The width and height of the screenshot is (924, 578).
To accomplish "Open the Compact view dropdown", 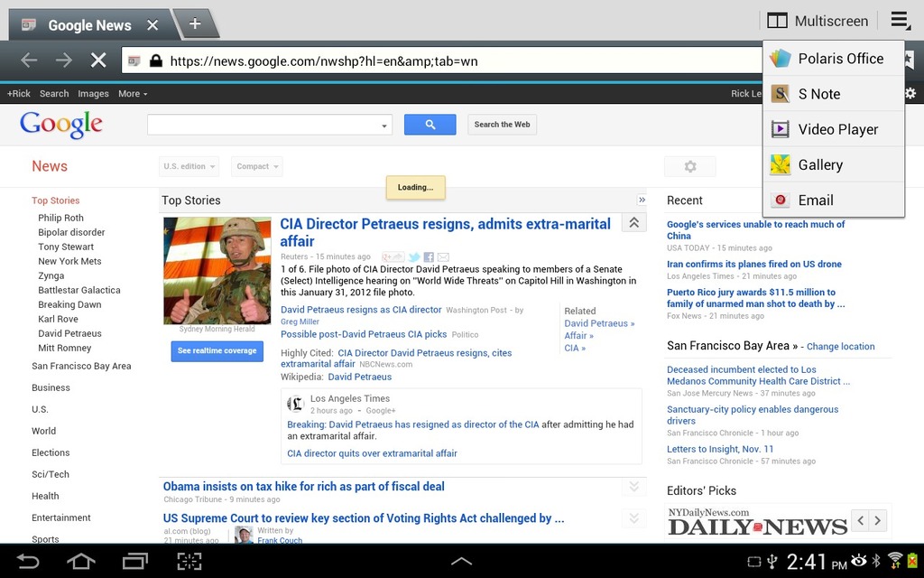I will coord(257,166).
